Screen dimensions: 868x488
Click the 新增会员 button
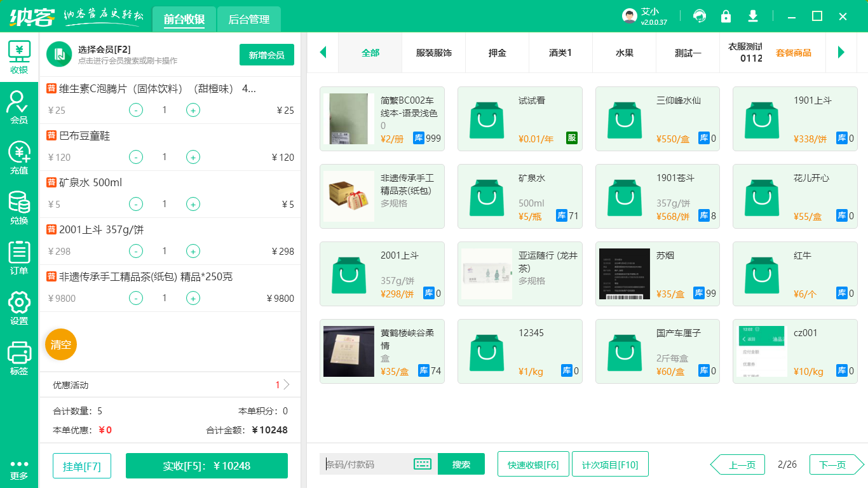[x=267, y=55]
